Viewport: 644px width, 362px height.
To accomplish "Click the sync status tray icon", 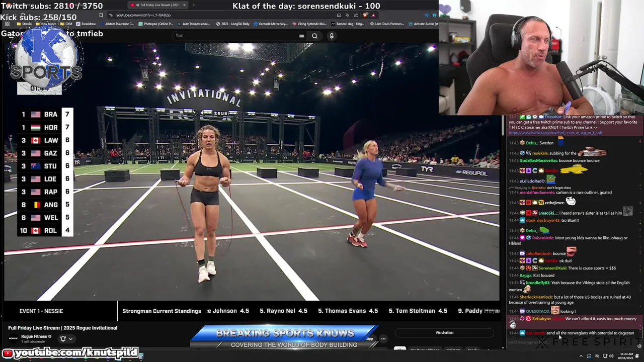I will (x=589, y=356).
